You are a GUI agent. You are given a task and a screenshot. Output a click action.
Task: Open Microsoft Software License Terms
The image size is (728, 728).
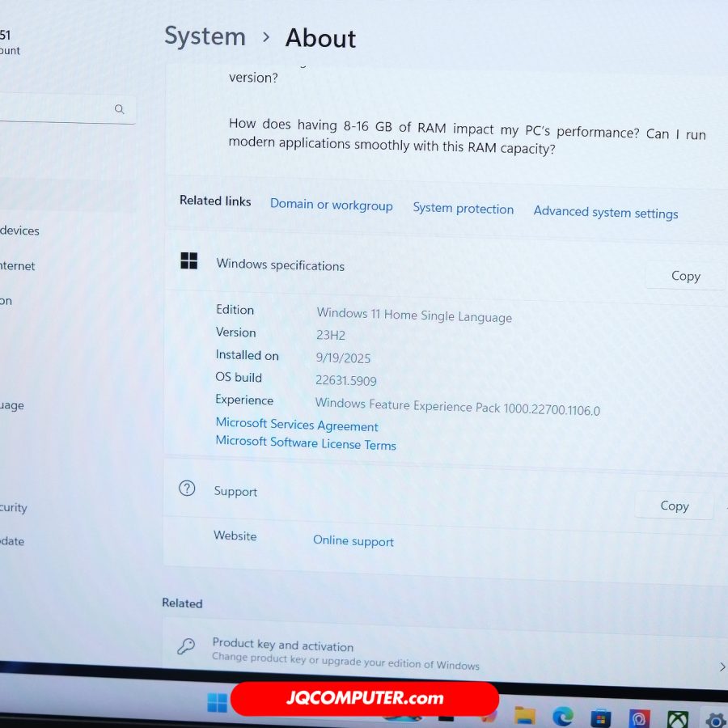coord(306,443)
